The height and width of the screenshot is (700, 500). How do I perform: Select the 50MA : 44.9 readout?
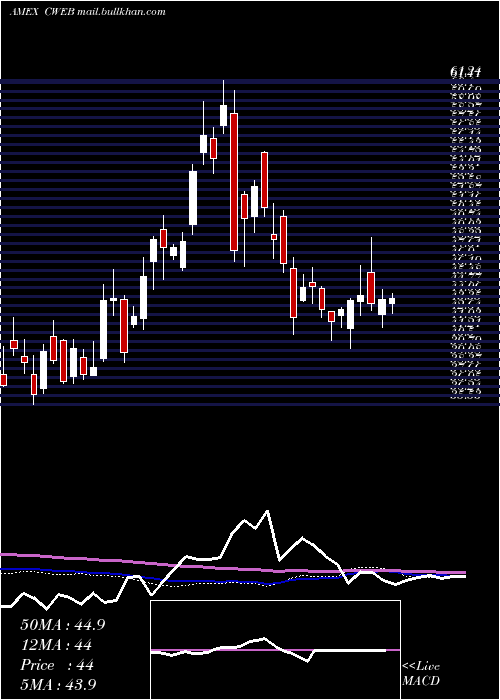pyautogui.click(x=63, y=625)
